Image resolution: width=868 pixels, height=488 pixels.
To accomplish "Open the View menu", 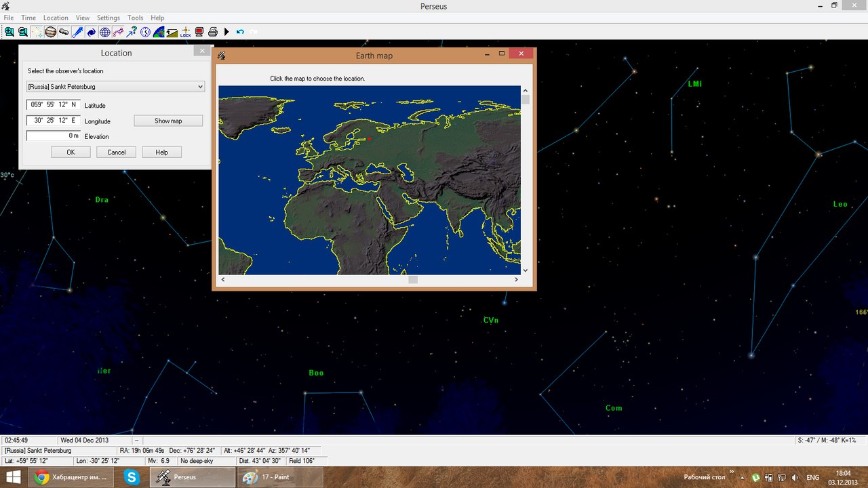I will point(83,18).
